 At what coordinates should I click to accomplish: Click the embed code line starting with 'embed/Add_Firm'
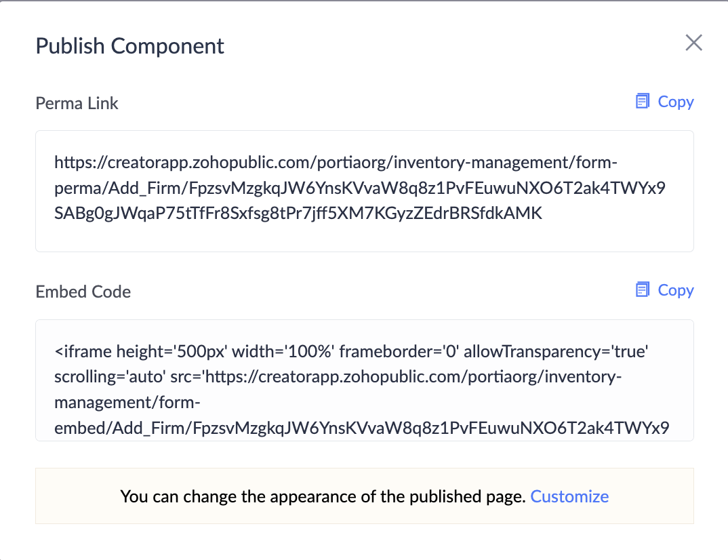(x=362, y=428)
